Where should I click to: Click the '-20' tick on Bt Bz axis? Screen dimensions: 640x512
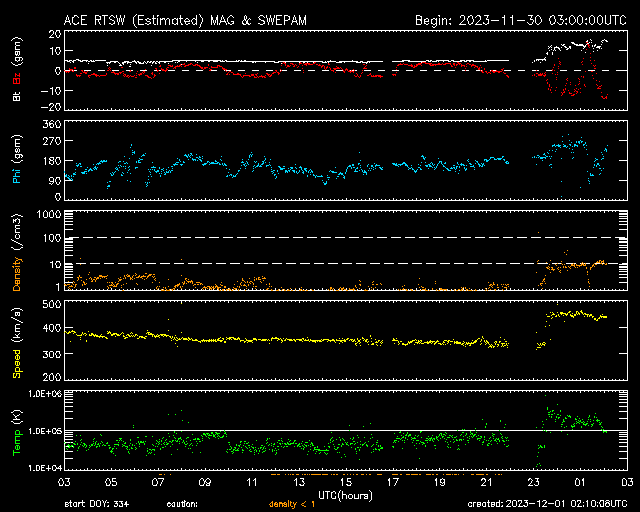pyautogui.click(x=51, y=107)
